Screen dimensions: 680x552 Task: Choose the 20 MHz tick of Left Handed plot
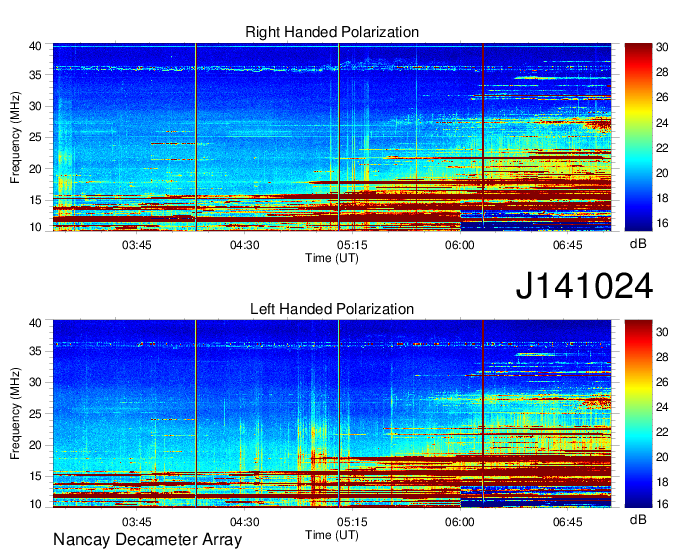pos(35,445)
